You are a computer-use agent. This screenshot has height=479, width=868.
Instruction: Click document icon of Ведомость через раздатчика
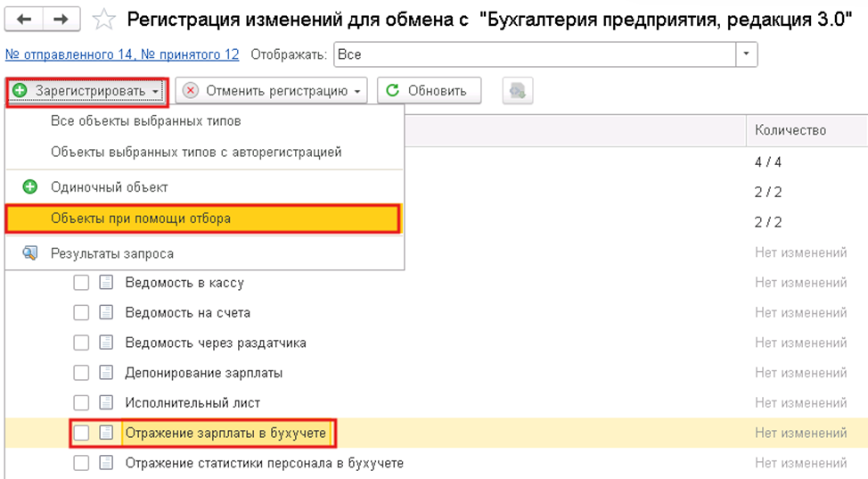coord(106,343)
